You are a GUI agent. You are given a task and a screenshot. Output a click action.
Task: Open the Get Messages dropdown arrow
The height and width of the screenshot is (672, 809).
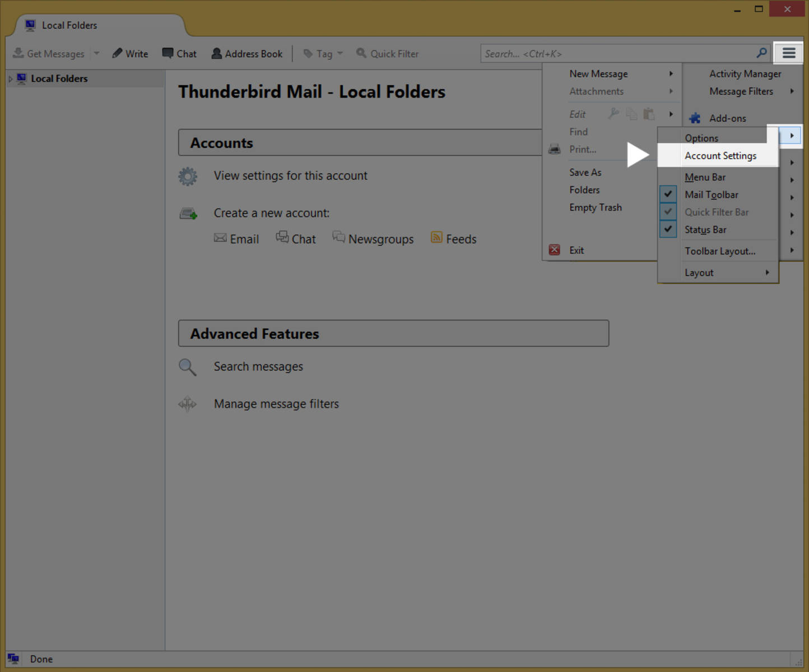click(96, 54)
